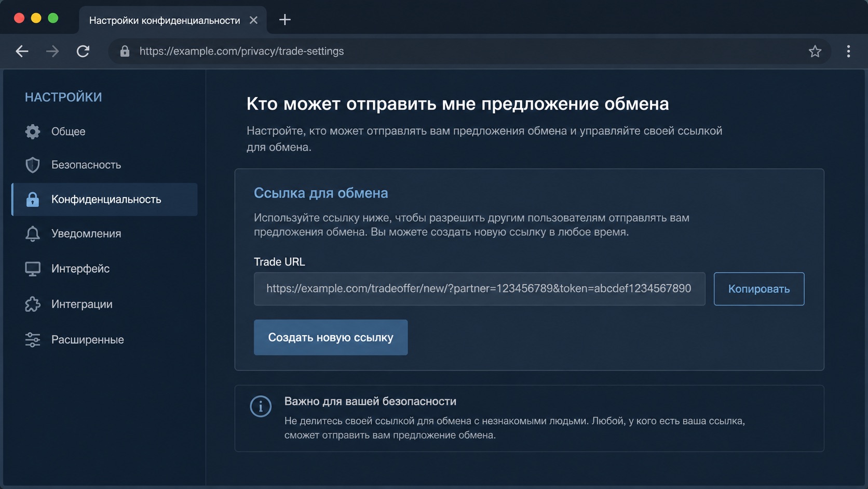The height and width of the screenshot is (489, 868).
Task: Click the padlock icon beside Конфиденциальность
Action: 33,199
